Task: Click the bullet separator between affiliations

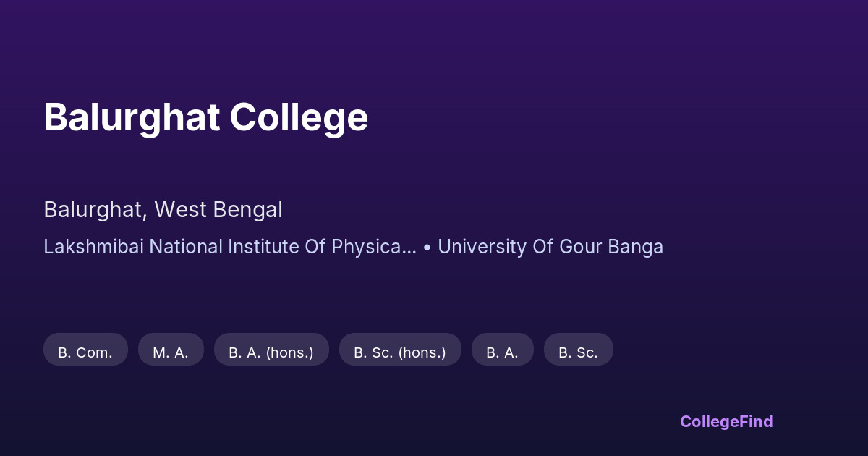Action: tap(427, 248)
